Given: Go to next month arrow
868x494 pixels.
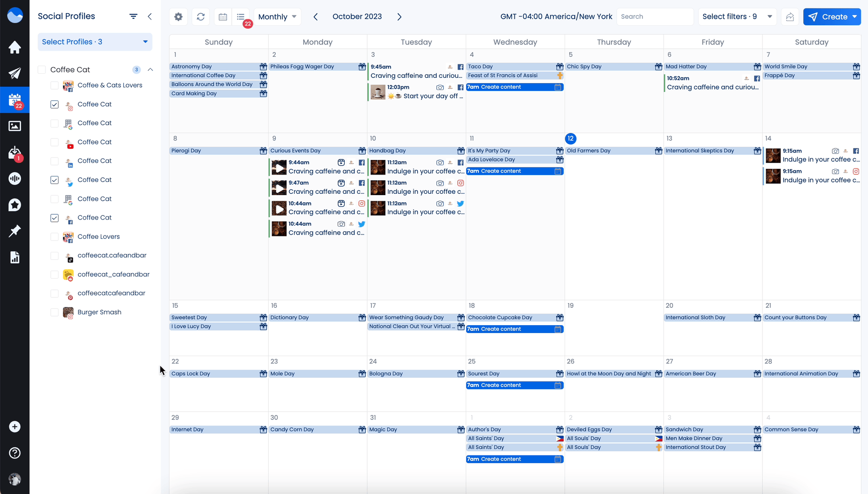Looking at the screenshot, I should point(400,17).
